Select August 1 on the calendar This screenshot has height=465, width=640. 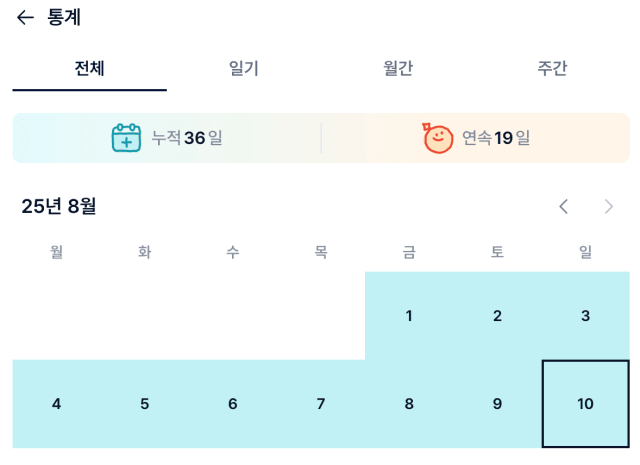409,316
